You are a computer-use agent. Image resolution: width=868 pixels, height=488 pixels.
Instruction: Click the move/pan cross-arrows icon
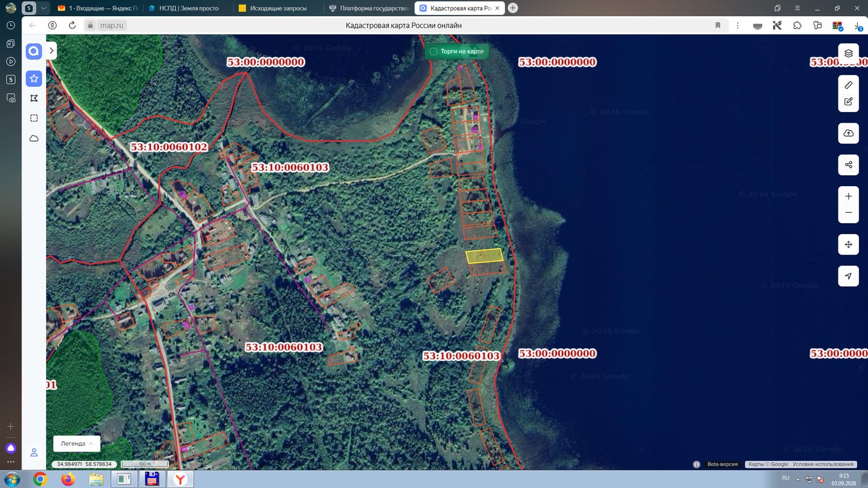848,244
